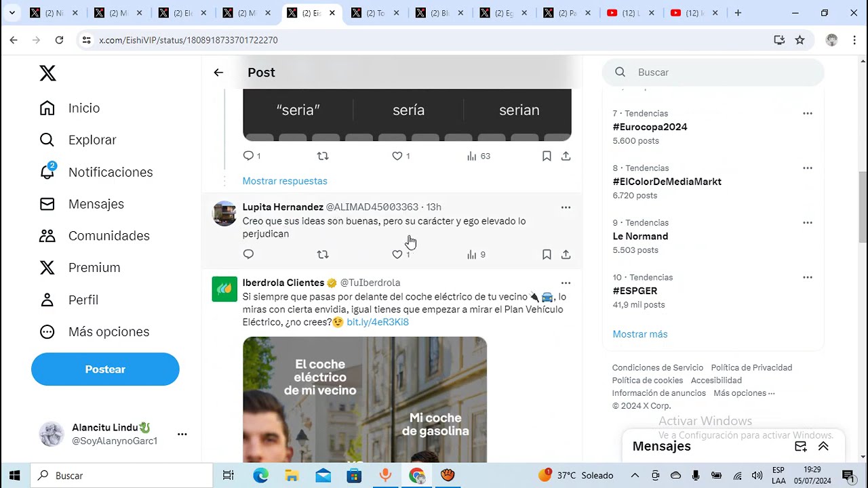Click Mostrar más under trends
The image size is (868, 488).
(x=640, y=334)
